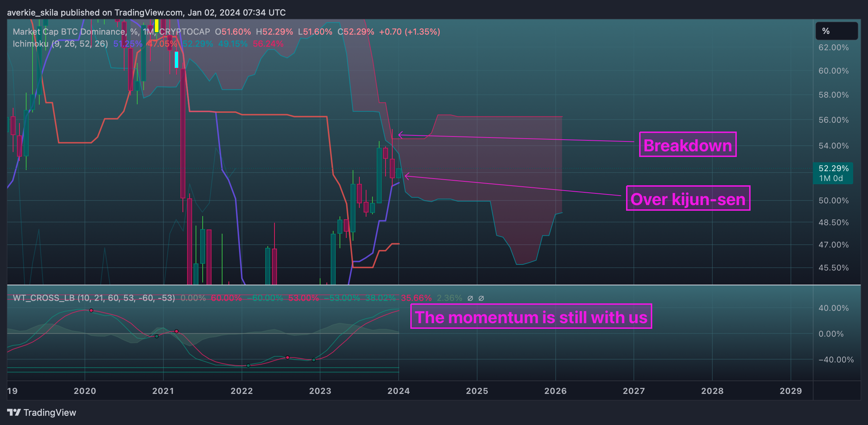Click the 58.00% price axis label

[x=833, y=95]
